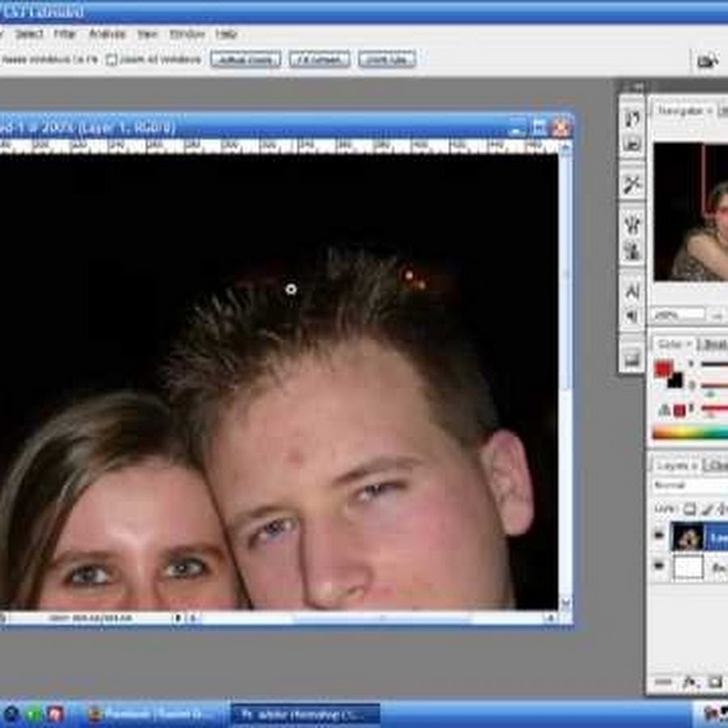Click the Adobe Photoshop taskbar button
The height and width of the screenshot is (728, 728).
305,713
